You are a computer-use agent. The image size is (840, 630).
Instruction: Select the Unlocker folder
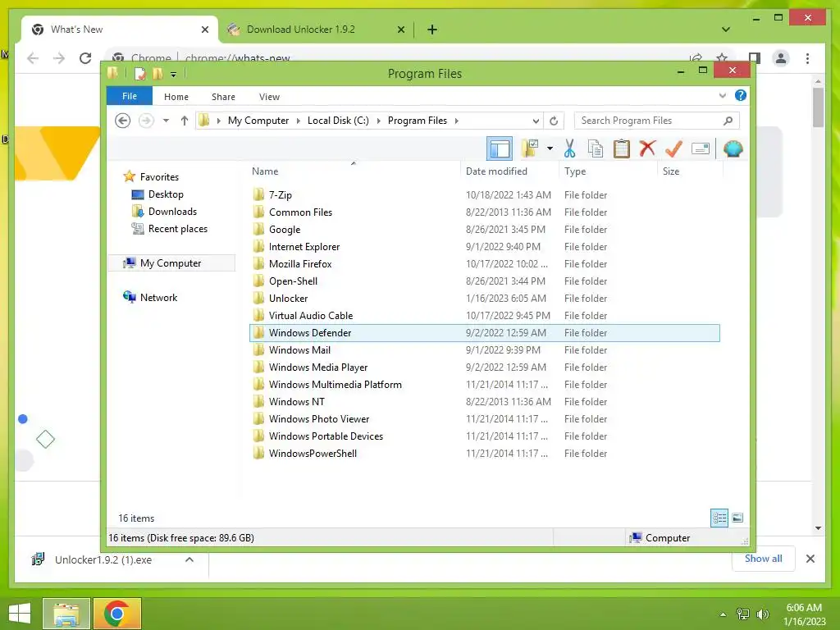tap(485, 299)
